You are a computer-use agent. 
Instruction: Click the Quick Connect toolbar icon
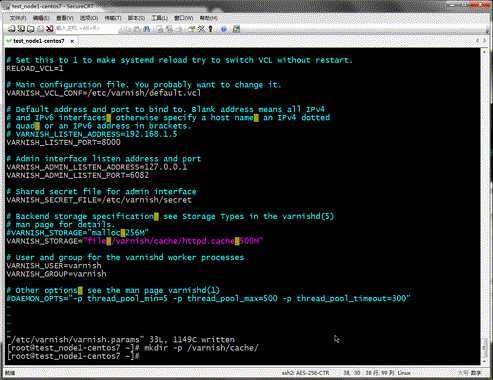pyautogui.click(x=21, y=29)
